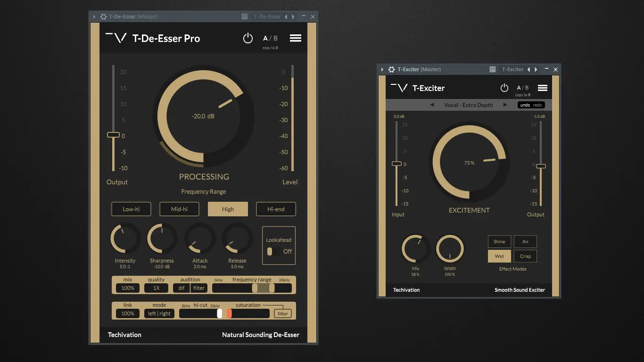Click the T-Exciter Output slider handle
Image resolution: width=644 pixels, height=362 pixels.
click(541, 166)
